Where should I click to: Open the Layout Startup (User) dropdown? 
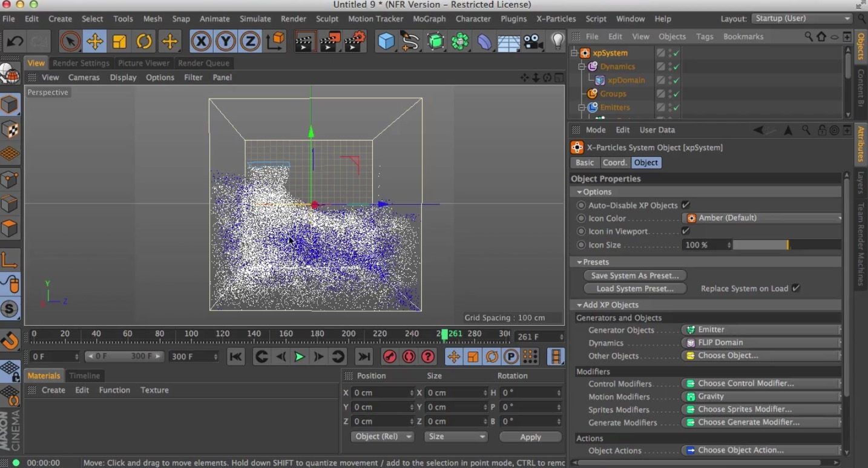pyautogui.click(x=801, y=19)
